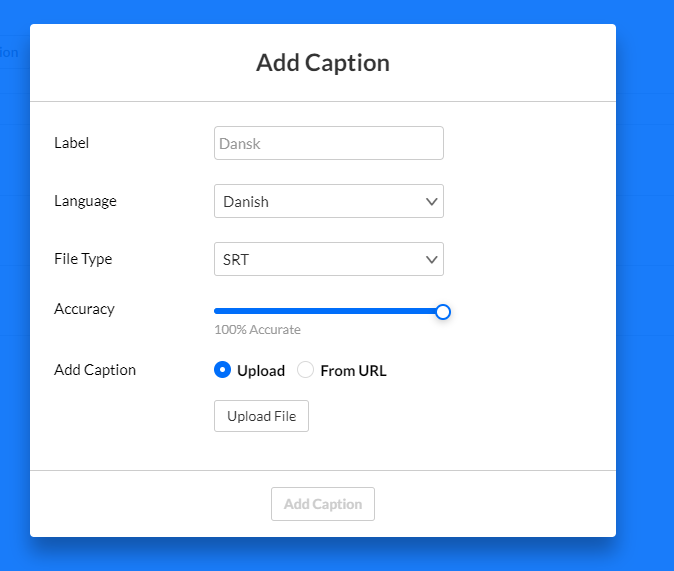Click the Upload File button

pos(261,416)
